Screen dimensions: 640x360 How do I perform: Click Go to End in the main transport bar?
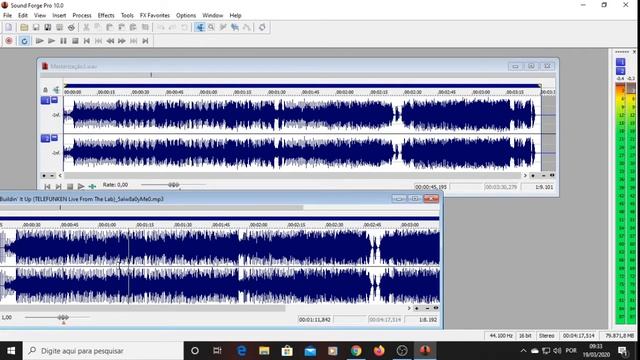point(145,41)
